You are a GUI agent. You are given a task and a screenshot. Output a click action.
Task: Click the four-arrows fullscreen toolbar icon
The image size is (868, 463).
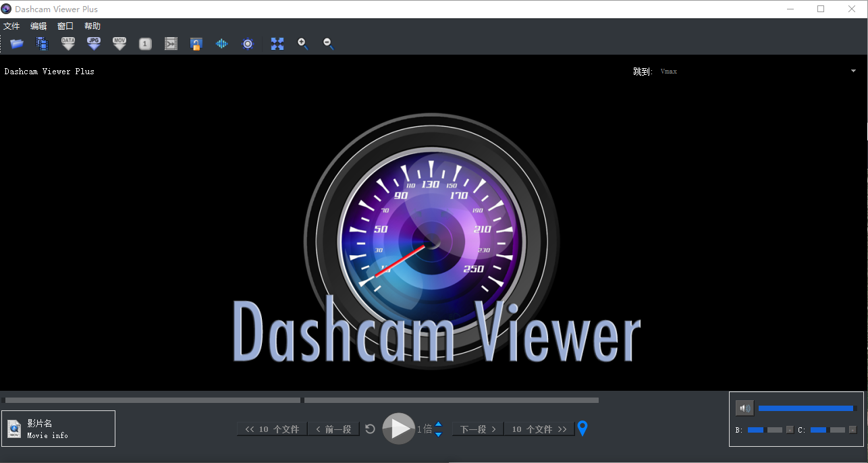click(277, 44)
